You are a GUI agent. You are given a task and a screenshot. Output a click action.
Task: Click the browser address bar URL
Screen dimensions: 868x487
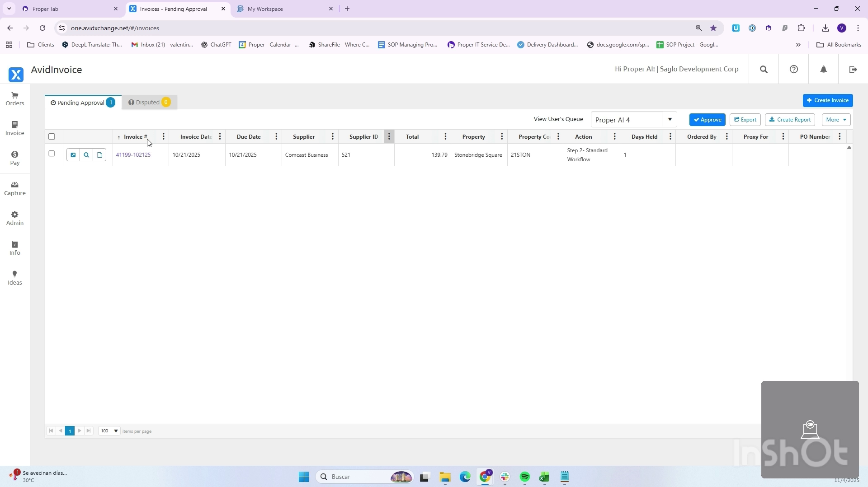pos(115,28)
